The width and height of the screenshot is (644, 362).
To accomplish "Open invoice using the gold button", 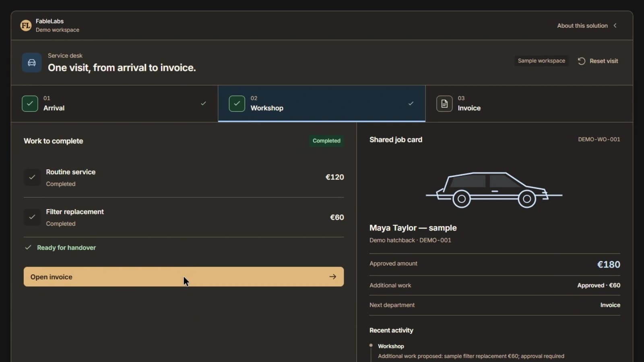I will 184,277.
